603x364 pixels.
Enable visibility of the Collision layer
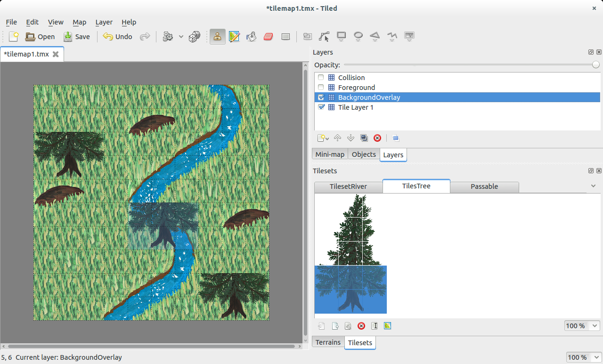(x=321, y=78)
